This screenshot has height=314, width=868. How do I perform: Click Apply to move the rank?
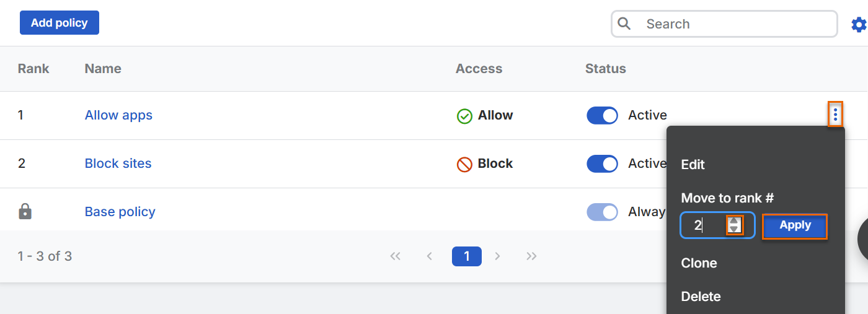coord(795,226)
